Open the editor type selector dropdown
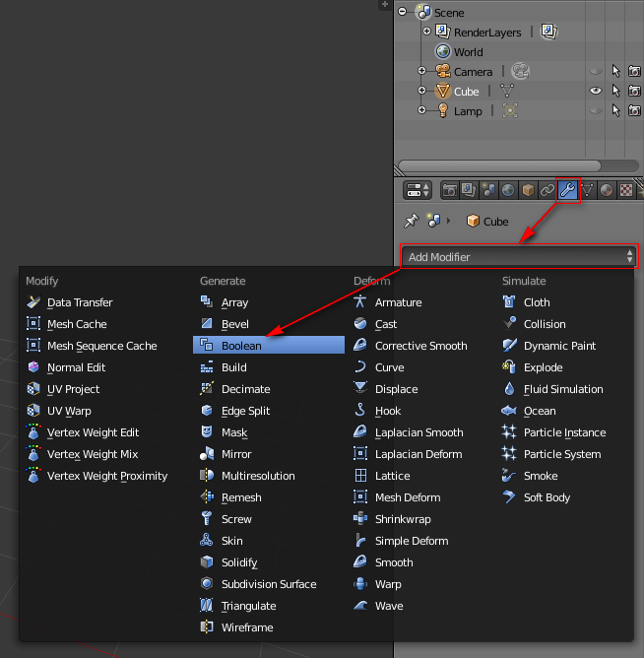This screenshot has width=644, height=658. [418, 190]
